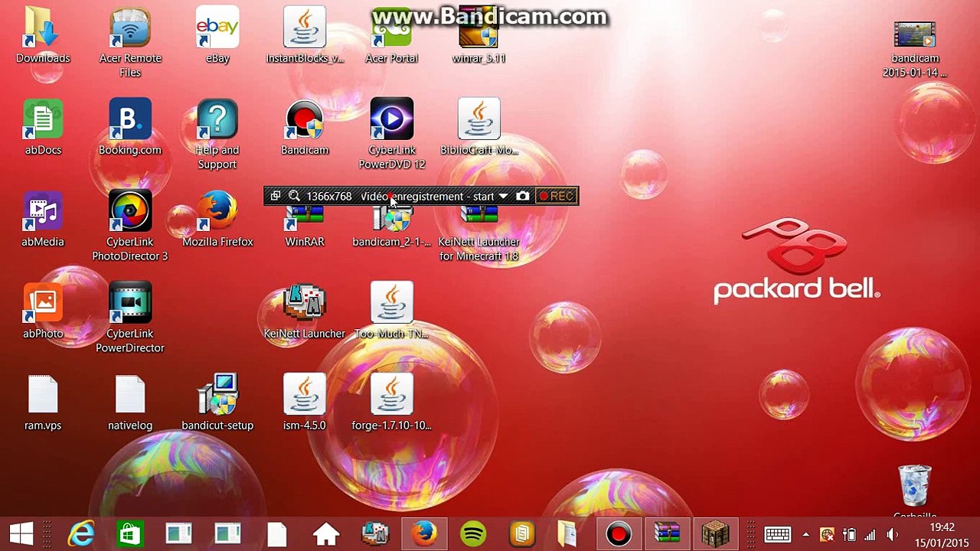This screenshot has height=551, width=980.
Task: Select the Too-Much-TNT Java file
Action: (x=391, y=311)
